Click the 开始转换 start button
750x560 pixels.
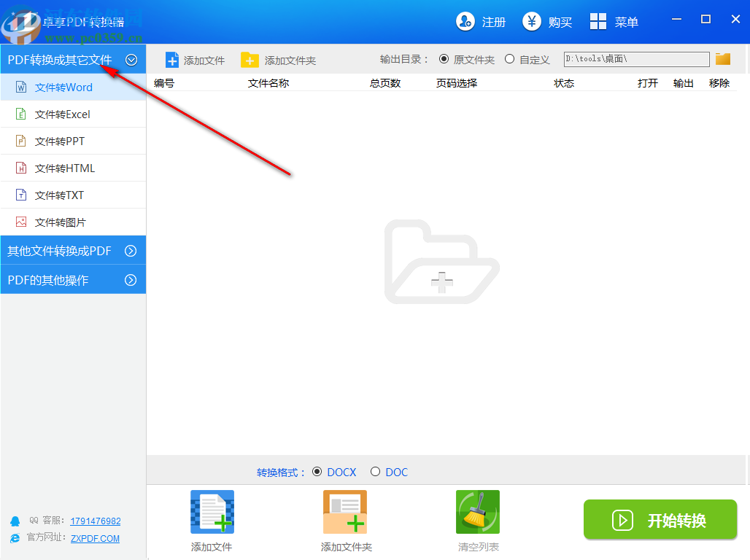(x=660, y=519)
